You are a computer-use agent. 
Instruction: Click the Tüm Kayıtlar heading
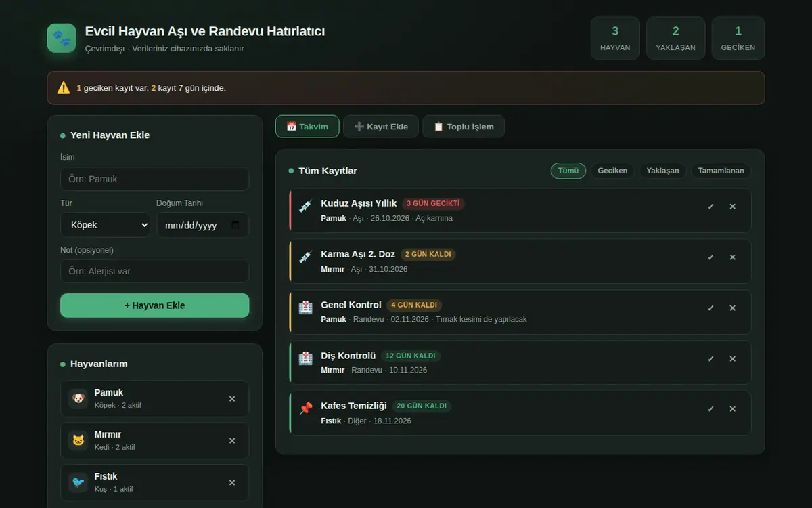pyautogui.click(x=328, y=171)
